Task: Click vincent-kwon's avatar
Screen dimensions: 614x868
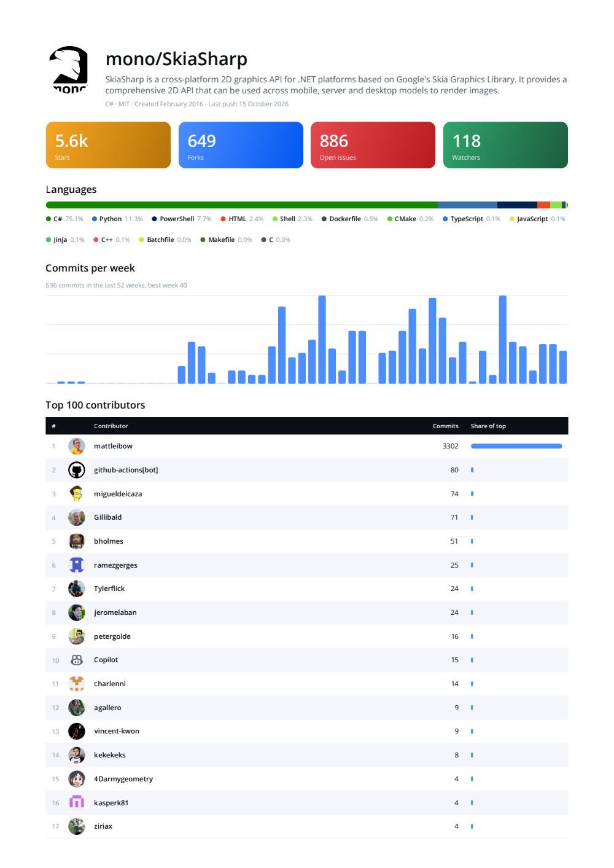Action: click(77, 731)
